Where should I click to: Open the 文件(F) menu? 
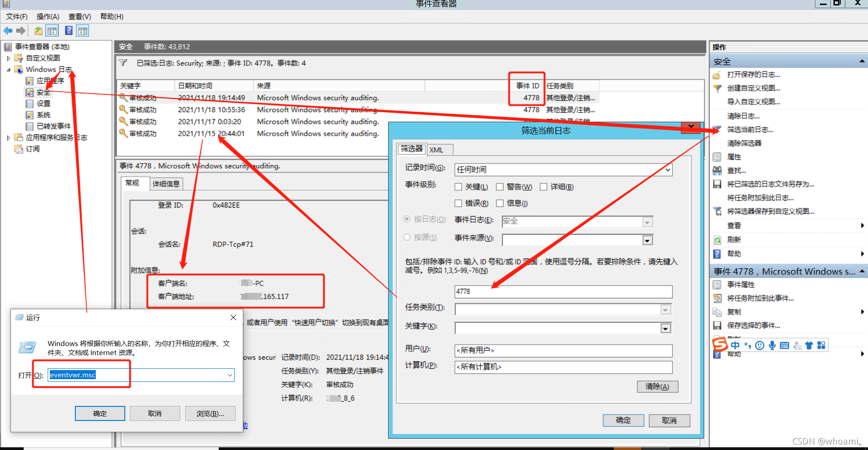coord(17,17)
